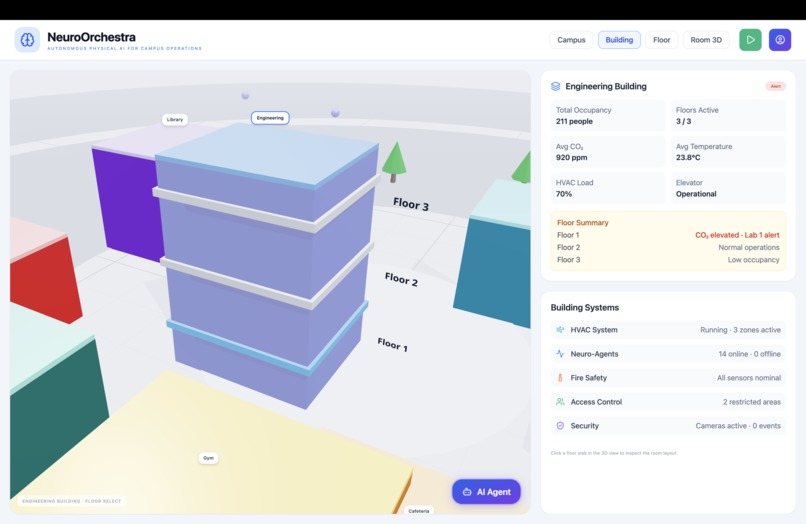Click the Floor 1 label in 3D view
The image size is (806, 524).
[x=393, y=345]
